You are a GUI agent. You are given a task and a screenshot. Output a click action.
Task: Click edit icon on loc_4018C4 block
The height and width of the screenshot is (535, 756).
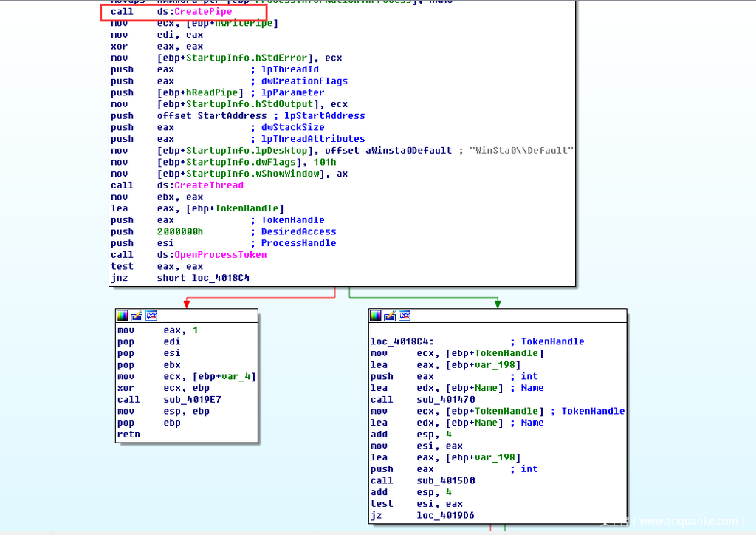coord(389,316)
